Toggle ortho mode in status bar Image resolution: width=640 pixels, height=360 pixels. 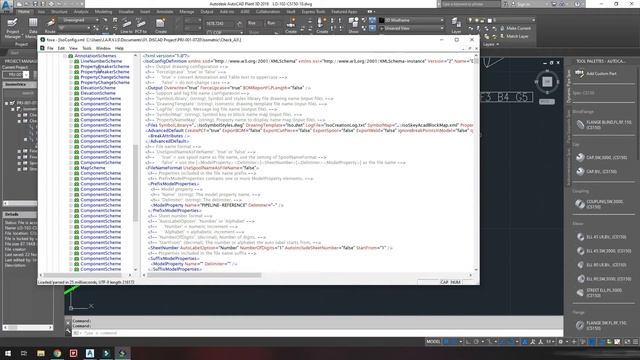(468, 342)
